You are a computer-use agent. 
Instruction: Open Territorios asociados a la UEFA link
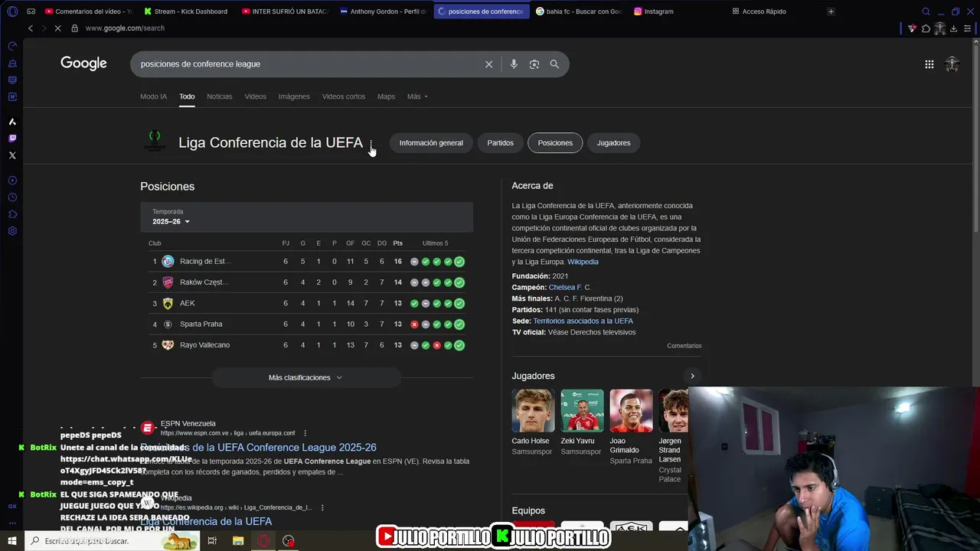click(583, 321)
